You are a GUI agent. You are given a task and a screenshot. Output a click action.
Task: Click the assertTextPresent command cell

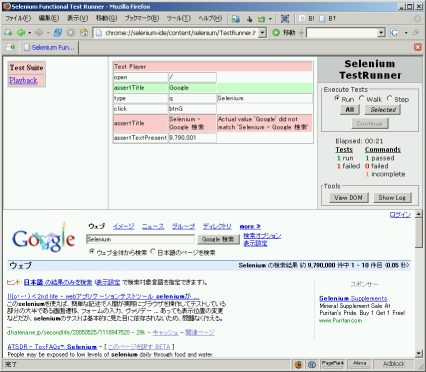click(x=140, y=138)
